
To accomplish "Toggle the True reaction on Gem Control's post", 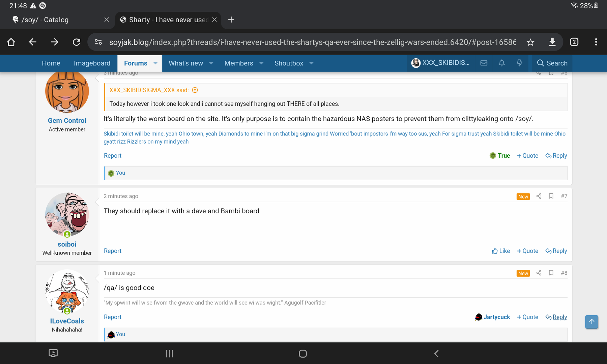I will click(x=500, y=156).
